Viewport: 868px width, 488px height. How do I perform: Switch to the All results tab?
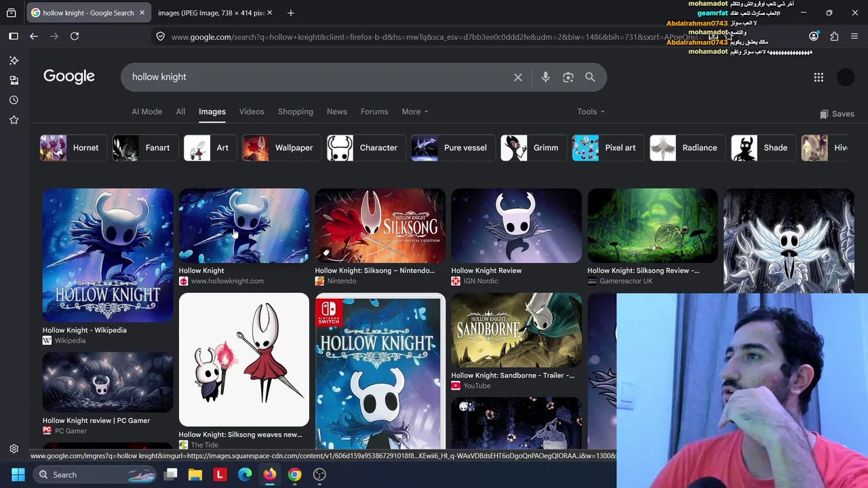coord(180,112)
